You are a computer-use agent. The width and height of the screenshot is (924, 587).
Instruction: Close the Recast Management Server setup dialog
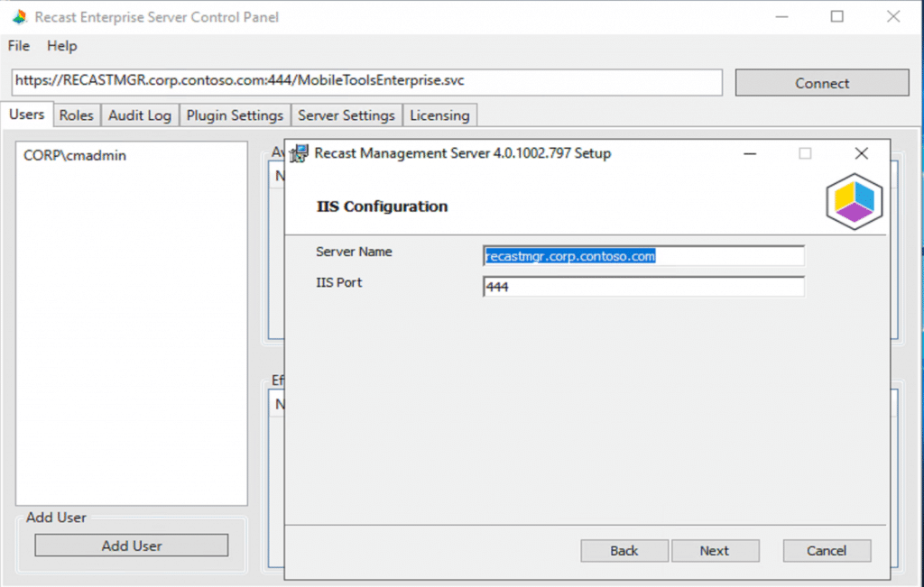click(x=861, y=153)
